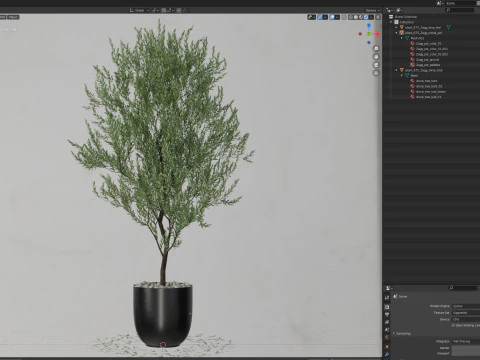Toggle viewport gizmos display

pos(320,17)
